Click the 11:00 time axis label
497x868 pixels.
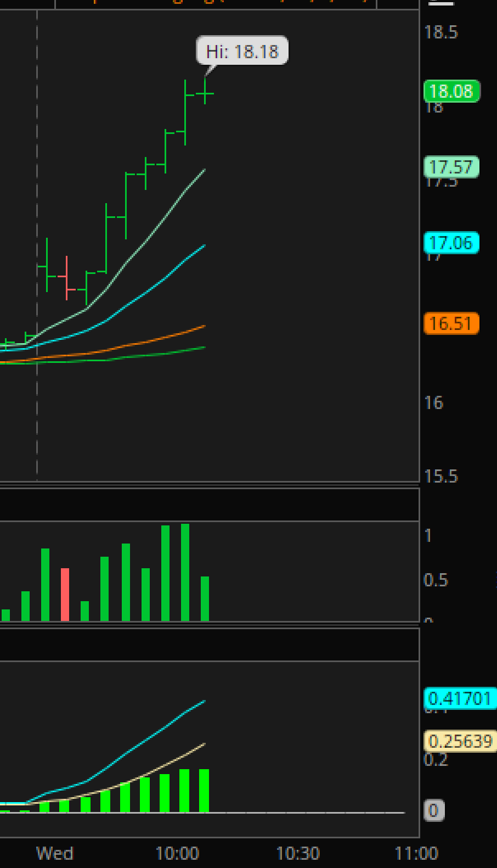tap(416, 854)
